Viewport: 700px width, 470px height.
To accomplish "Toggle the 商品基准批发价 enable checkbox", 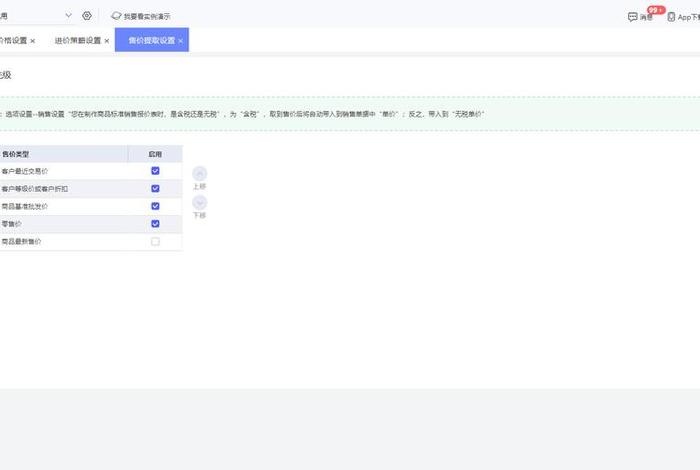I will pos(155,206).
